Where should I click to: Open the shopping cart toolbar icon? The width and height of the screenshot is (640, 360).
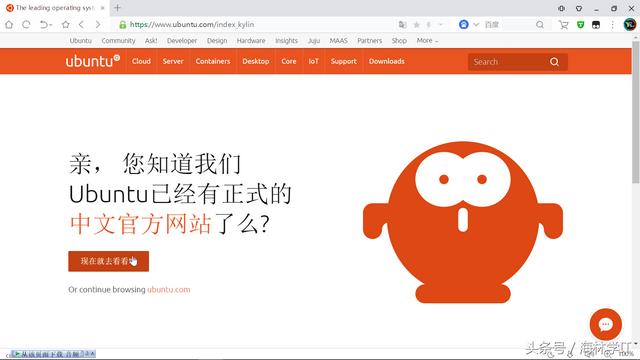tap(564, 25)
